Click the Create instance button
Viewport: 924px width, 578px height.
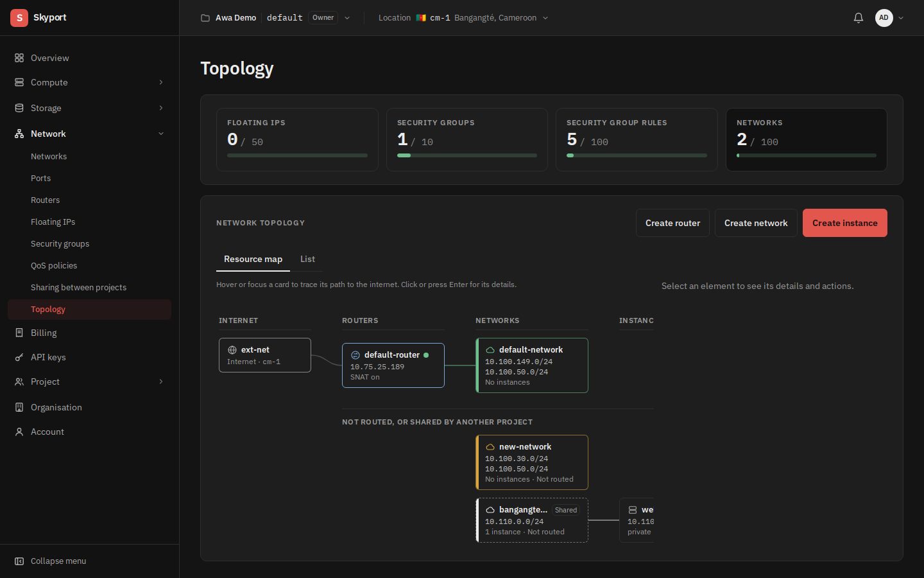pyautogui.click(x=845, y=223)
